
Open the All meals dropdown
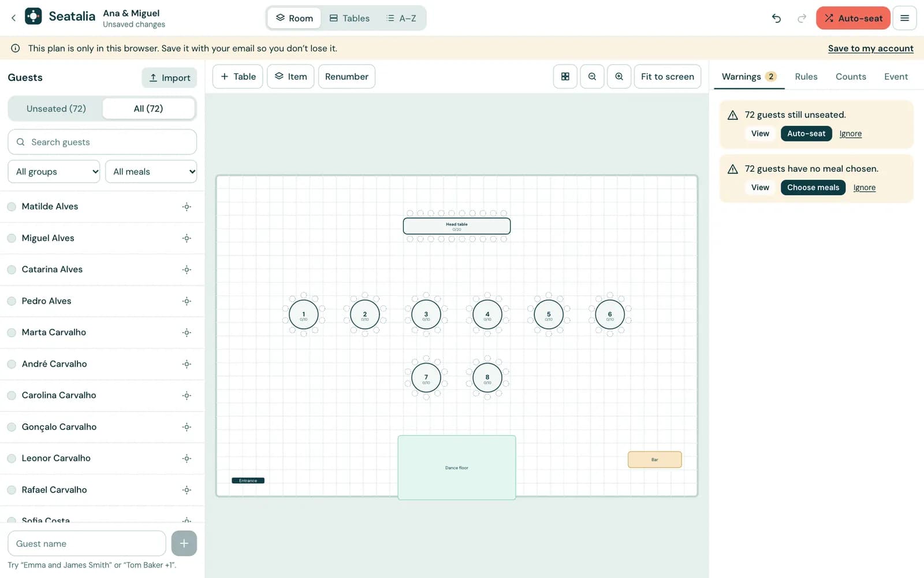tap(151, 172)
